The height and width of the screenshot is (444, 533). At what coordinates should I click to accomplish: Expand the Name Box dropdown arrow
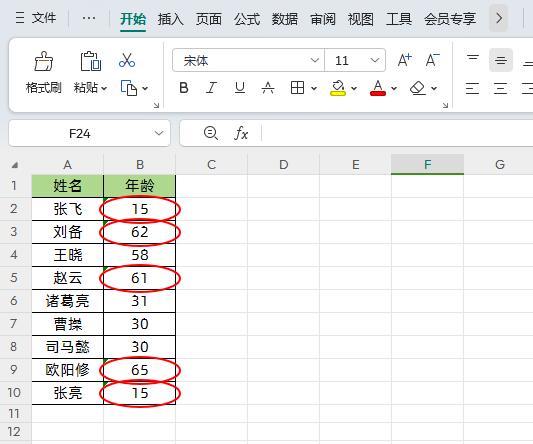159,133
